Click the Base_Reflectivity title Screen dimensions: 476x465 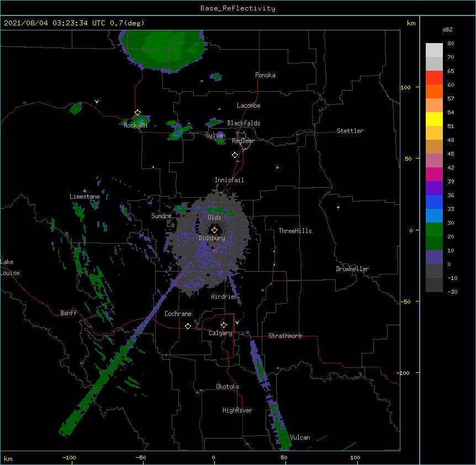coord(238,8)
